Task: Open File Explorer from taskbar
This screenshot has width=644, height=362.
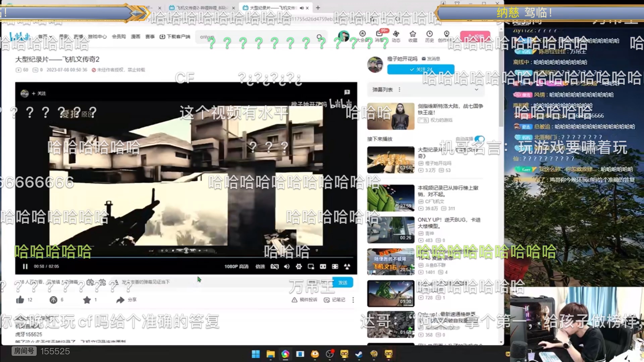Action: (270, 354)
